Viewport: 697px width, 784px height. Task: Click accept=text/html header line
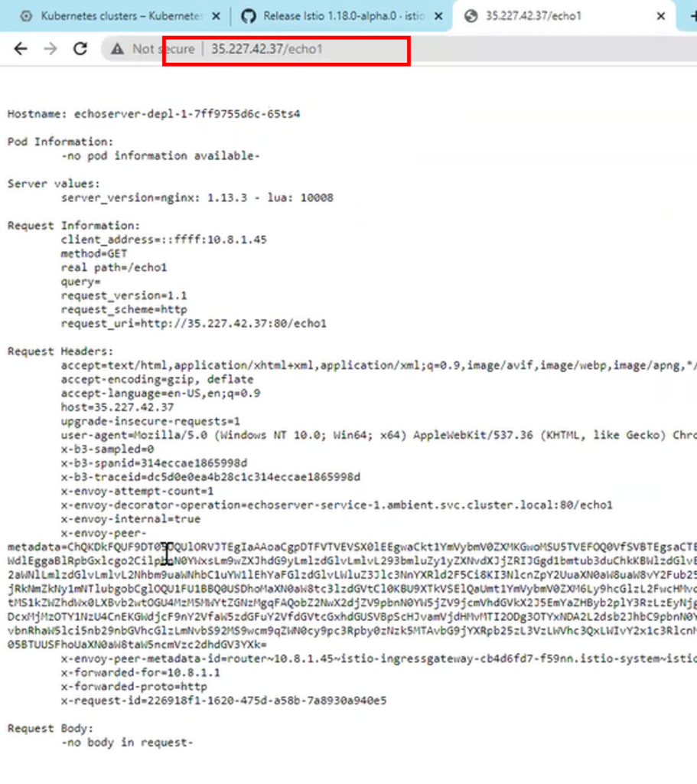(379, 366)
